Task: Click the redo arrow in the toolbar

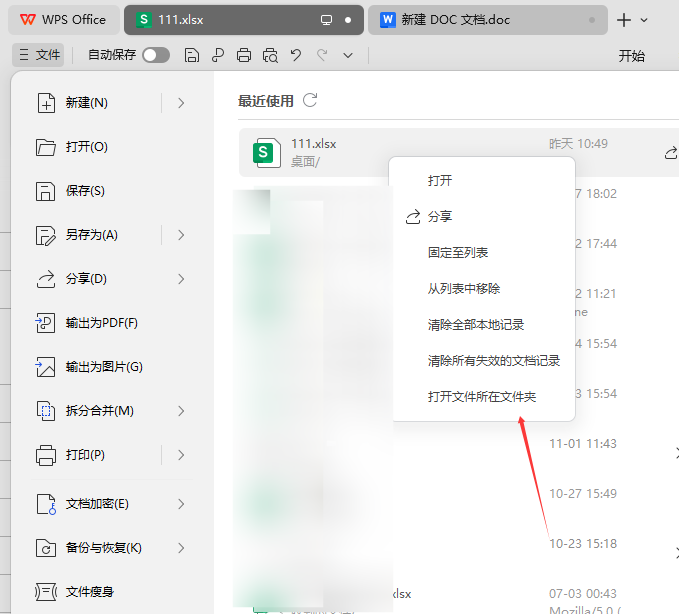Action: point(322,55)
